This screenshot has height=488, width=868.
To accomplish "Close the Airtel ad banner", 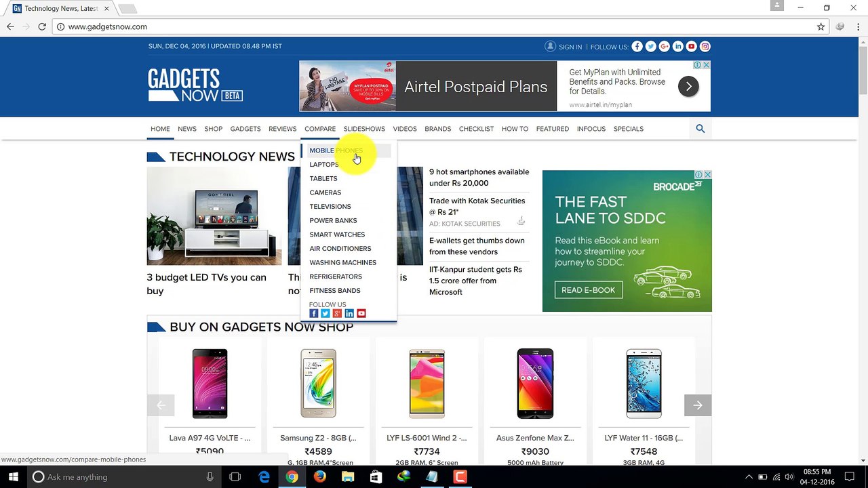I will 706,65.
